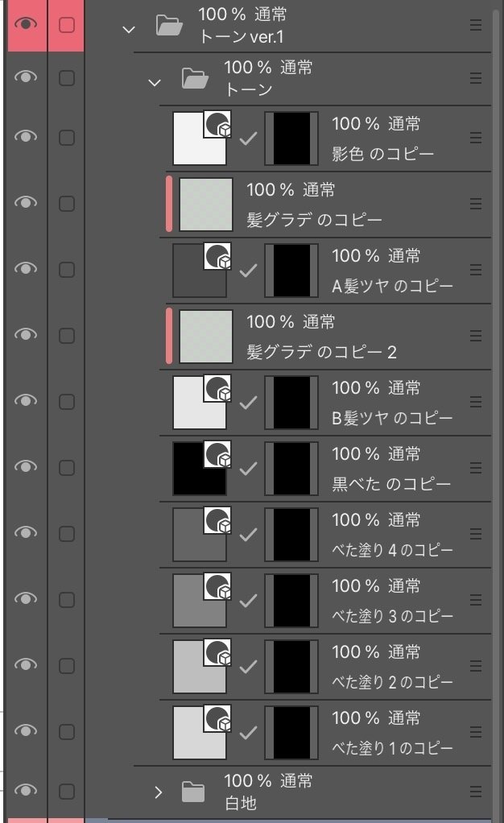504x823 pixels.
Task: Toggle eye icon for B髪ツヤ のコピー
Action: tap(25, 401)
